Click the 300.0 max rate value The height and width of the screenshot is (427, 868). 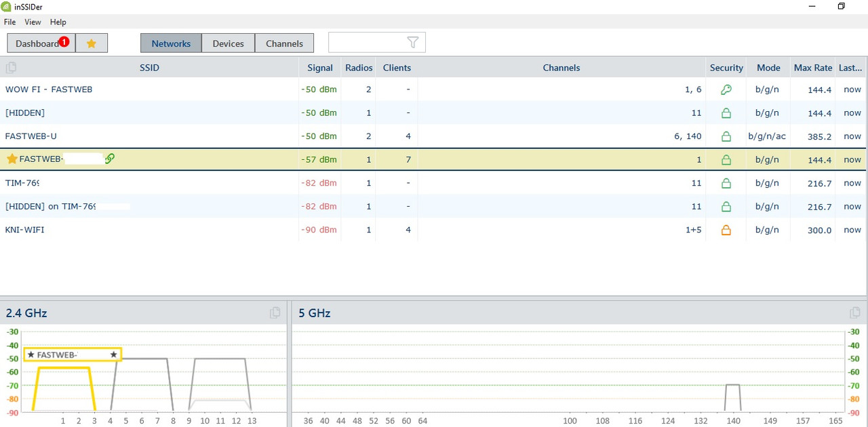pos(820,230)
